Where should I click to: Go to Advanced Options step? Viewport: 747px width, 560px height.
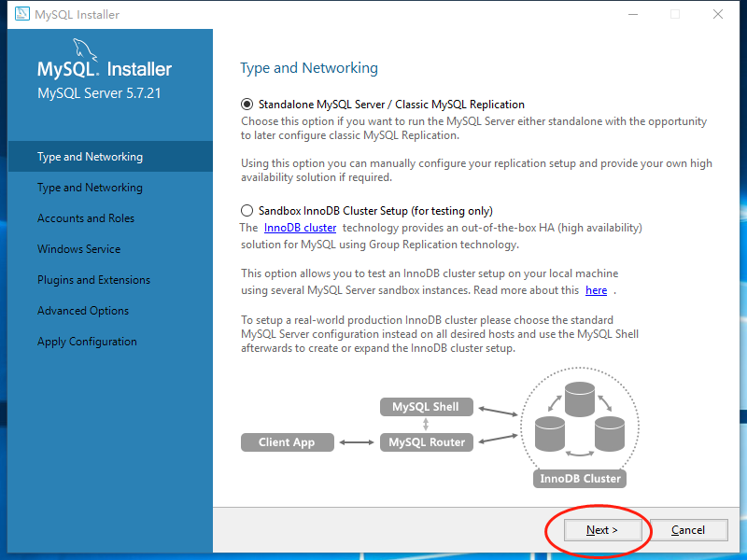(83, 311)
